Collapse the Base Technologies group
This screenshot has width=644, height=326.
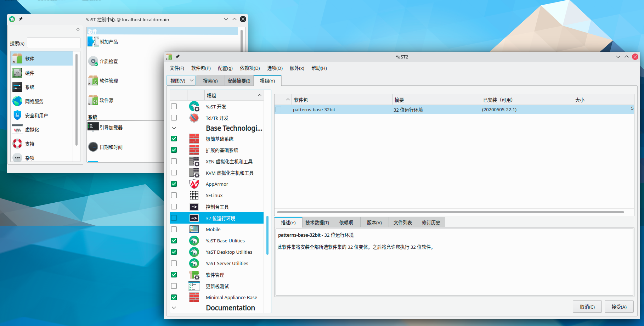coord(174,128)
